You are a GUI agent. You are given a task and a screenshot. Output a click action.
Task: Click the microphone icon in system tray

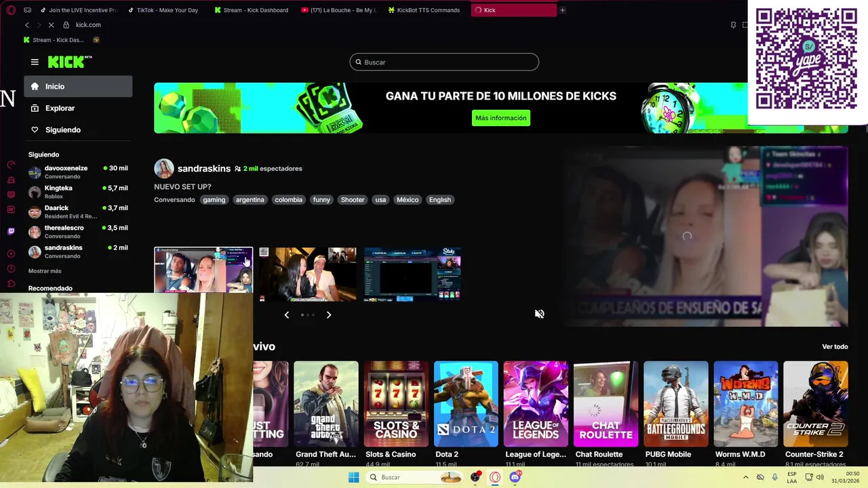[x=775, y=477]
